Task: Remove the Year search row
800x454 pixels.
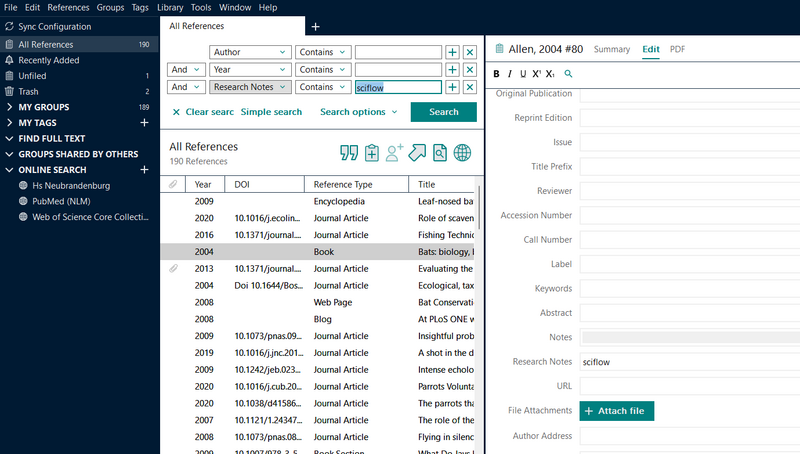Action: point(470,69)
